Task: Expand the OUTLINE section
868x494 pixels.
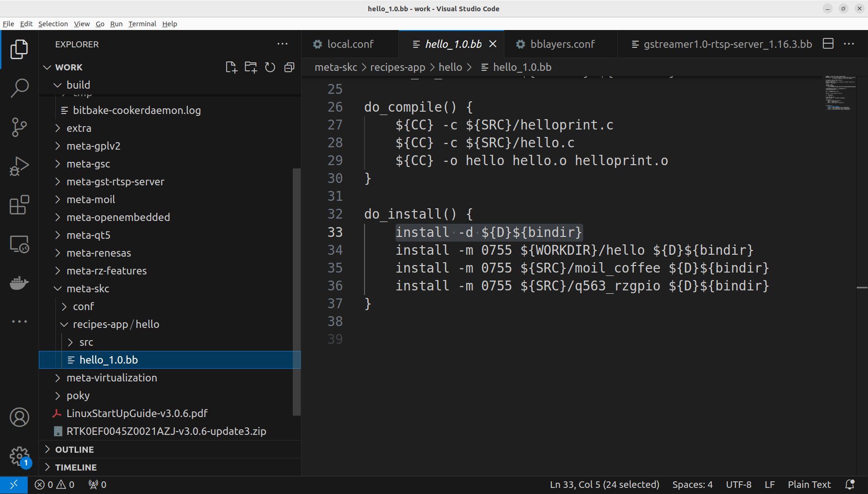Action: pyautogui.click(x=75, y=449)
